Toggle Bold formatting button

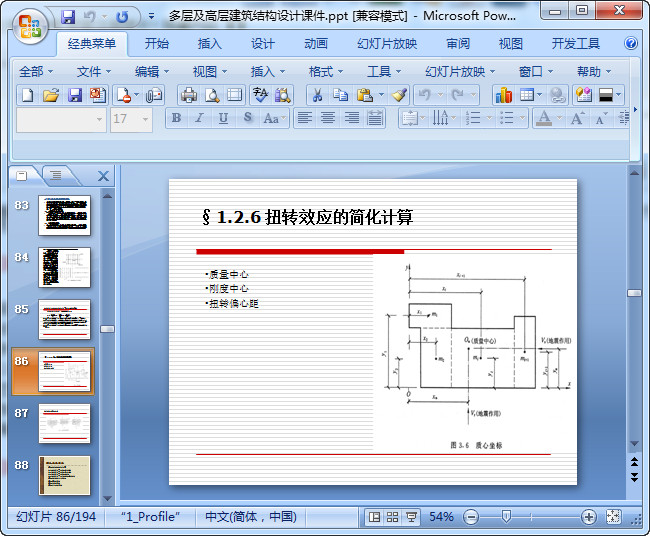click(x=176, y=119)
